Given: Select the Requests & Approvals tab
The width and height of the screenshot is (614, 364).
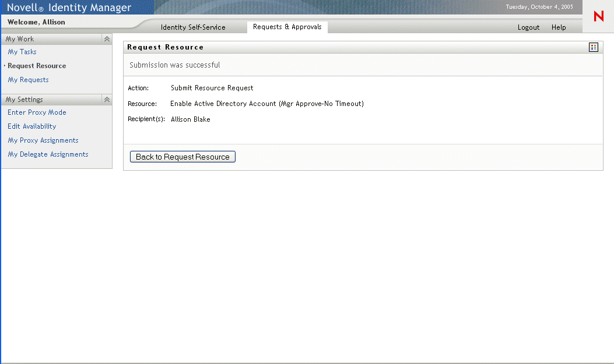Looking at the screenshot, I should (x=287, y=27).
